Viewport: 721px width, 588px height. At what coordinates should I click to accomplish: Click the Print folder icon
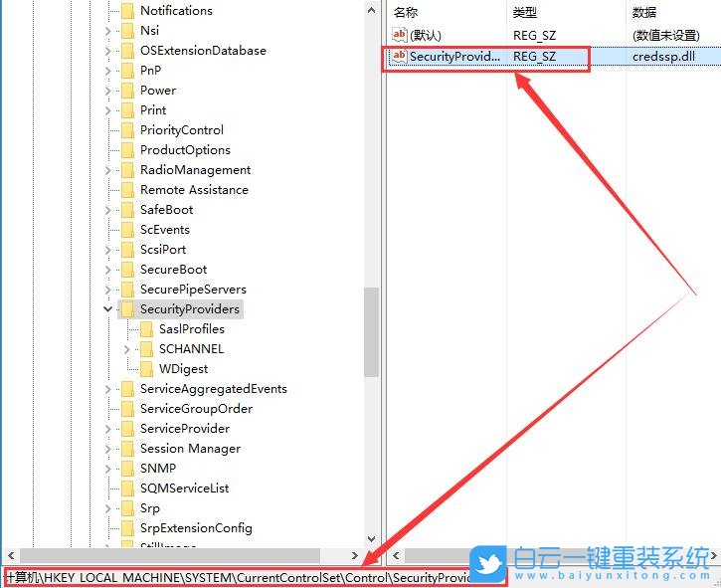tap(127, 110)
